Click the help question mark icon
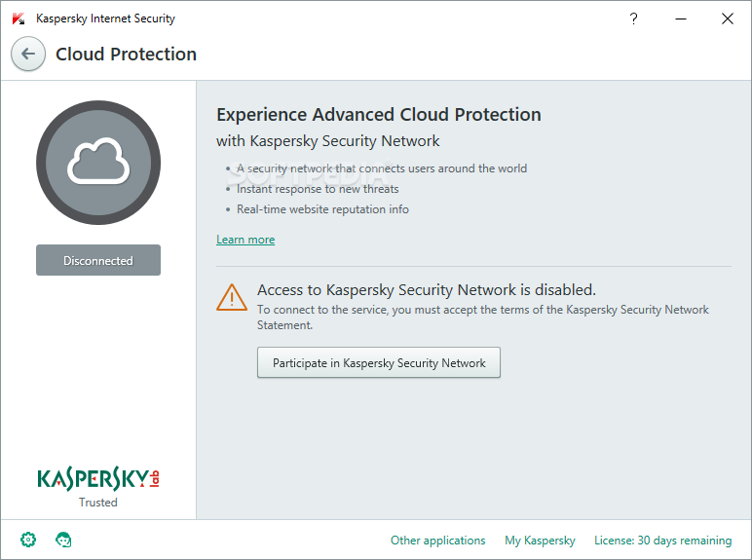The image size is (752, 560). coord(633,19)
